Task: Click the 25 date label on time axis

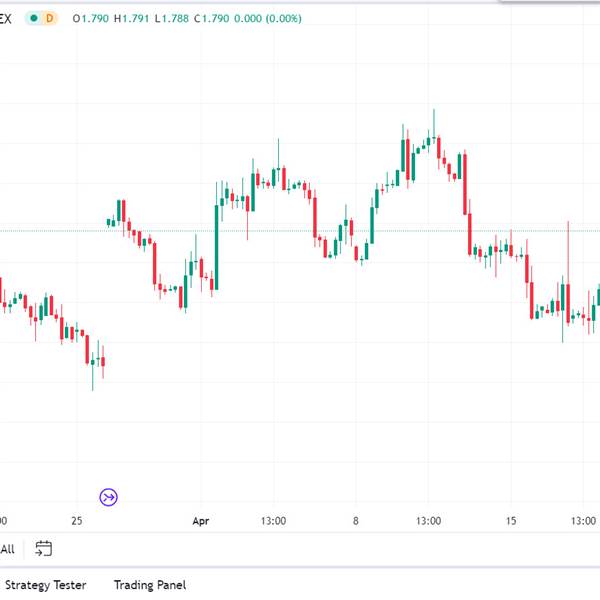Action: pyautogui.click(x=77, y=521)
